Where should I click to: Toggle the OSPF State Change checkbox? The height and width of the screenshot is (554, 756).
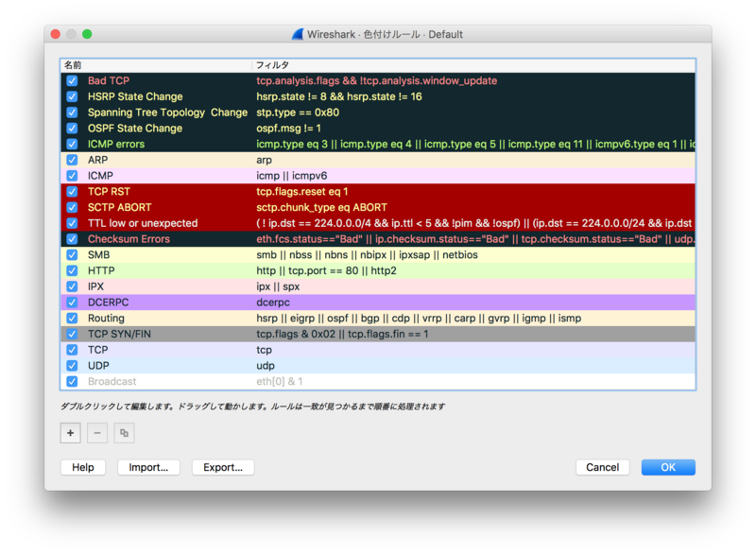click(72, 129)
